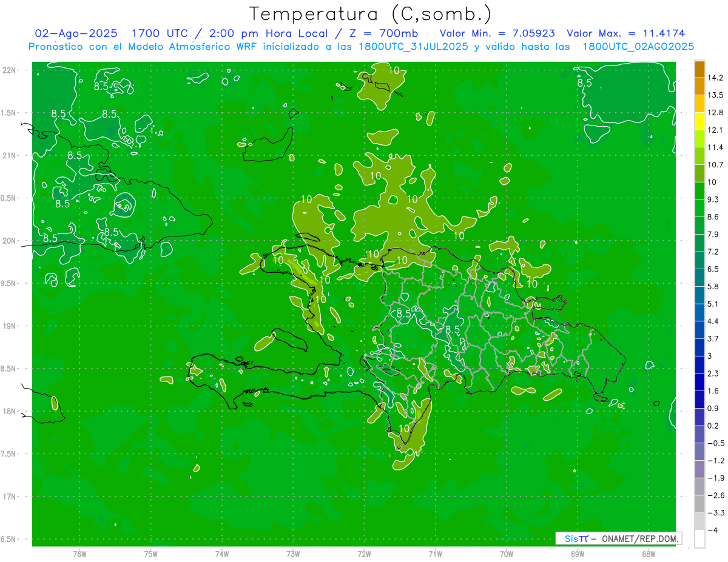
Task: Click the '2:00 pm Hora Local' text
Action: [270, 33]
